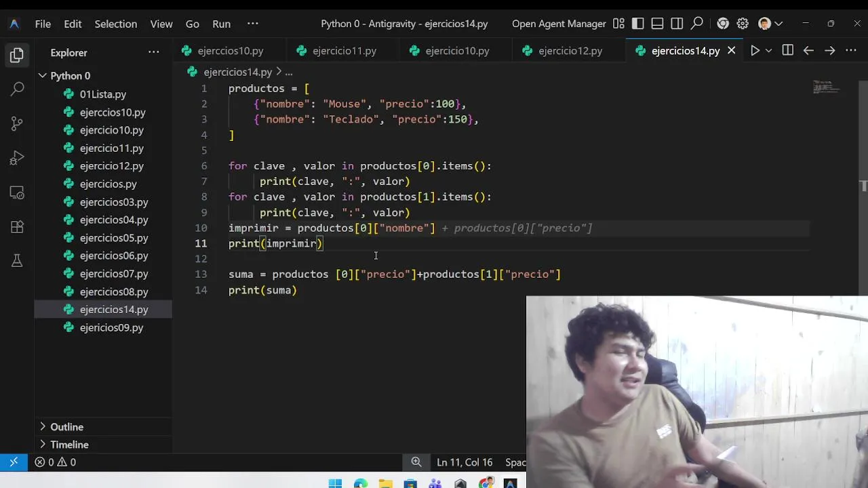Split the editor to the right
Screen dimensions: 868x488
pyautogui.click(x=787, y=51)
